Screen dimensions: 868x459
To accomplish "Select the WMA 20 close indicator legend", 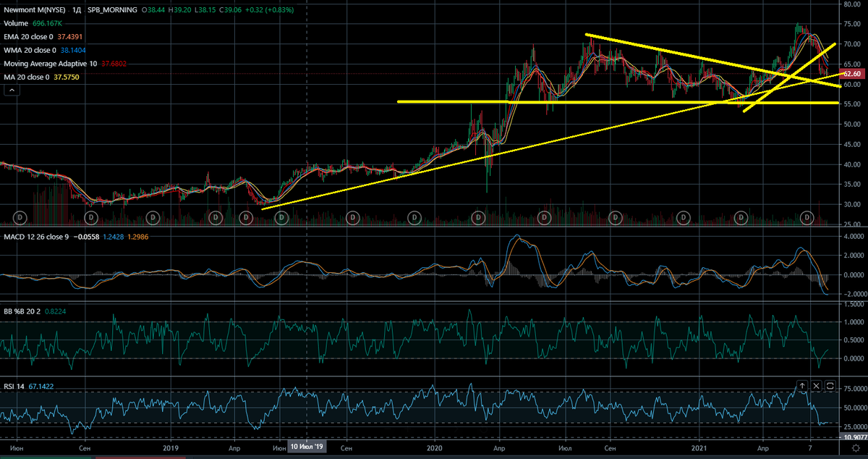I will 29,50.
